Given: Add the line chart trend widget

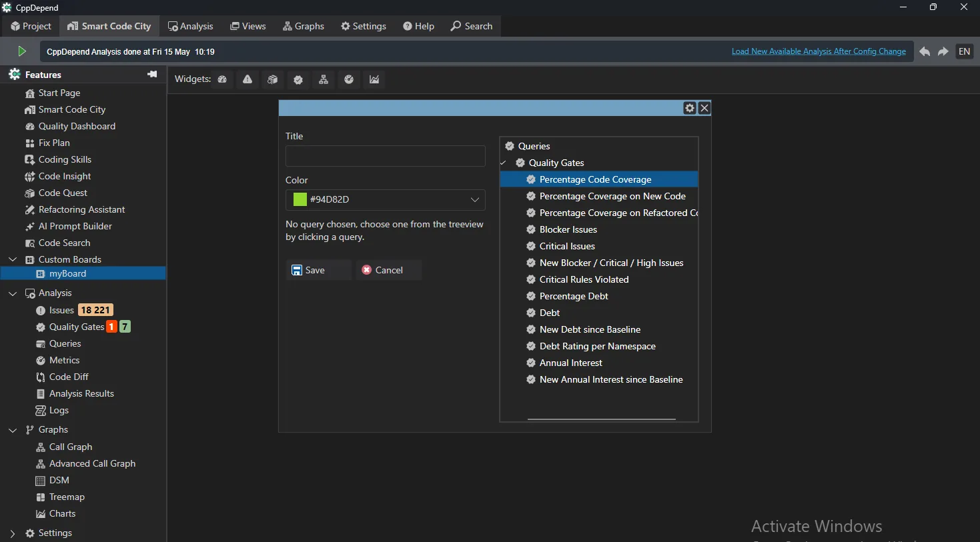Looking at the screenshot, I should (374, 79).
